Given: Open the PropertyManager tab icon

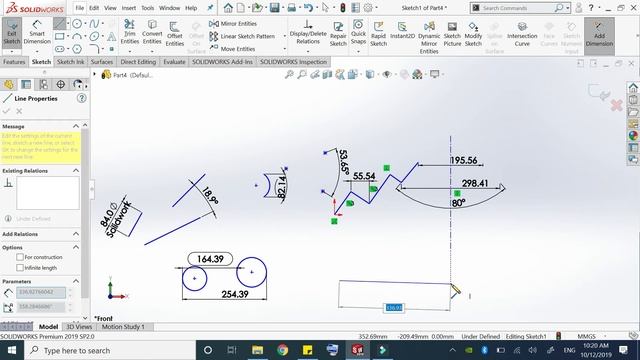Looking at the screenshot, I should point(26,84).
